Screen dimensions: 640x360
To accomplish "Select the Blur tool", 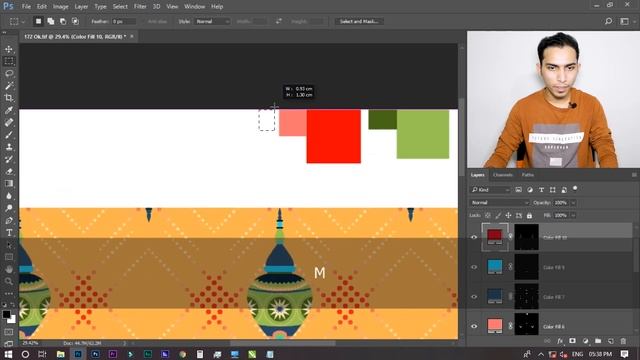I will 9,196.
